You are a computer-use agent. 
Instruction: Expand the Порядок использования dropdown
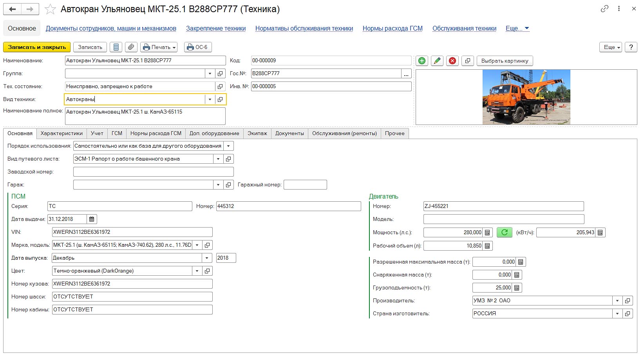click(228, 146)
